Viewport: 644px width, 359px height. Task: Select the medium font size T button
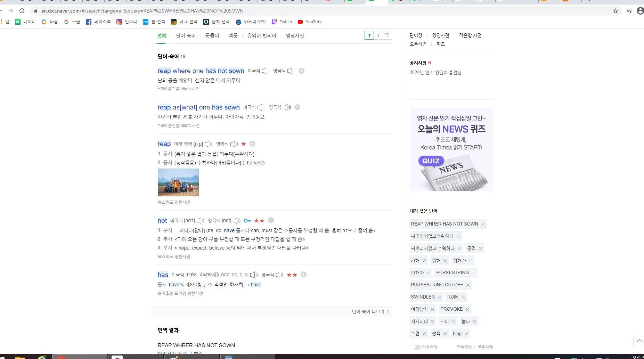coord(378,35)
